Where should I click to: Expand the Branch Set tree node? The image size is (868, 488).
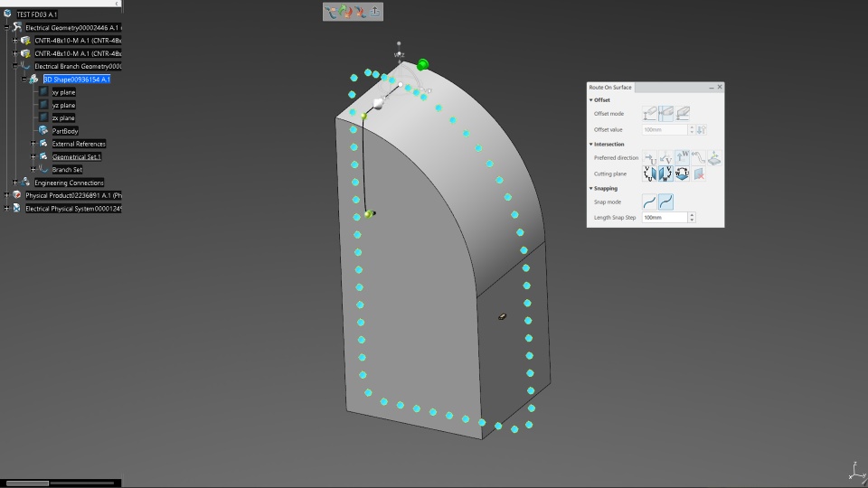coord(33,170)
